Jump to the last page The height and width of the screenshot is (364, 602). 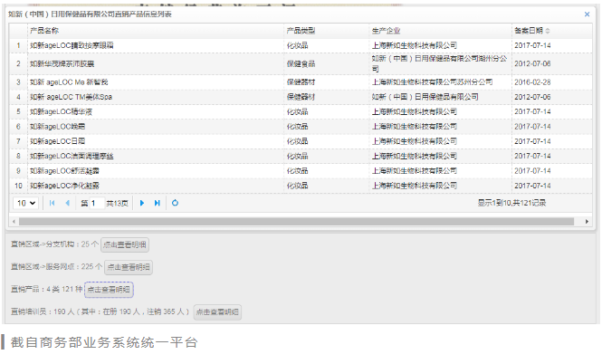coord(158,203)
